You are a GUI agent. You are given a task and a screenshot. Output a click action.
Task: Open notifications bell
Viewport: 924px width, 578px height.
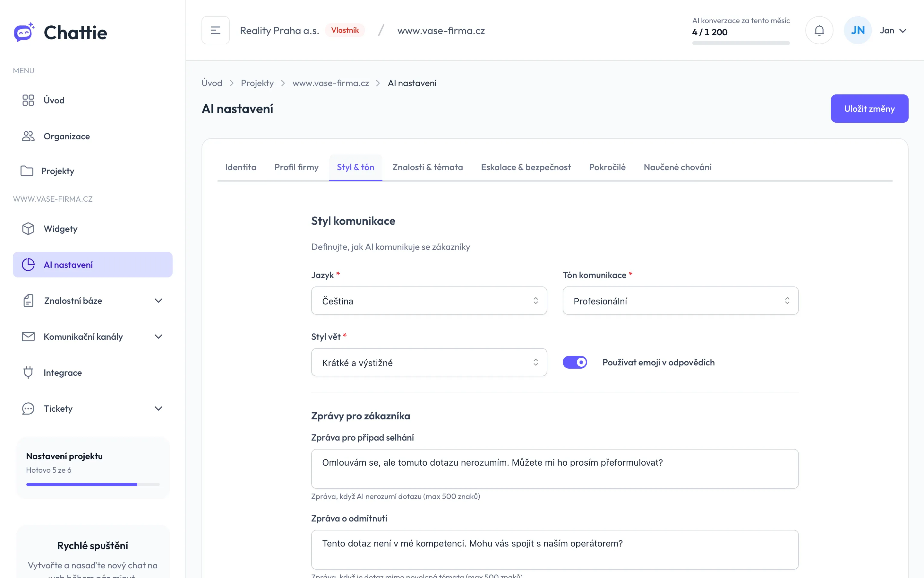(819, 30)
